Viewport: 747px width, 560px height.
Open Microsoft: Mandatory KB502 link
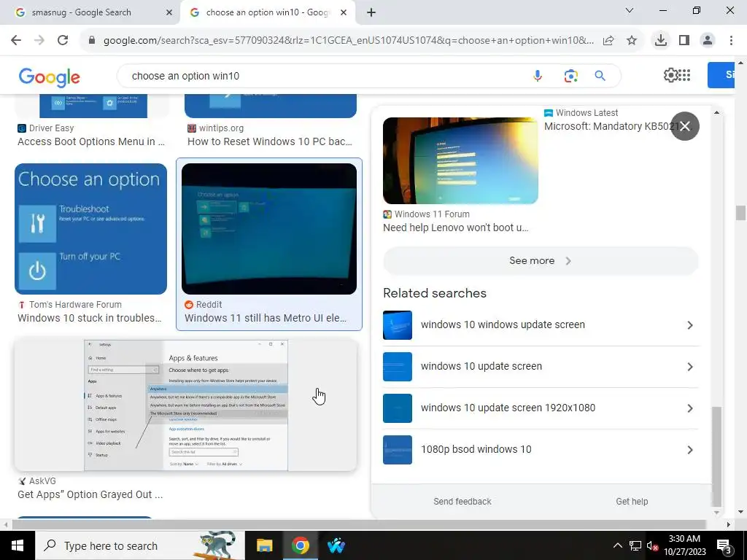coord(610,126)
